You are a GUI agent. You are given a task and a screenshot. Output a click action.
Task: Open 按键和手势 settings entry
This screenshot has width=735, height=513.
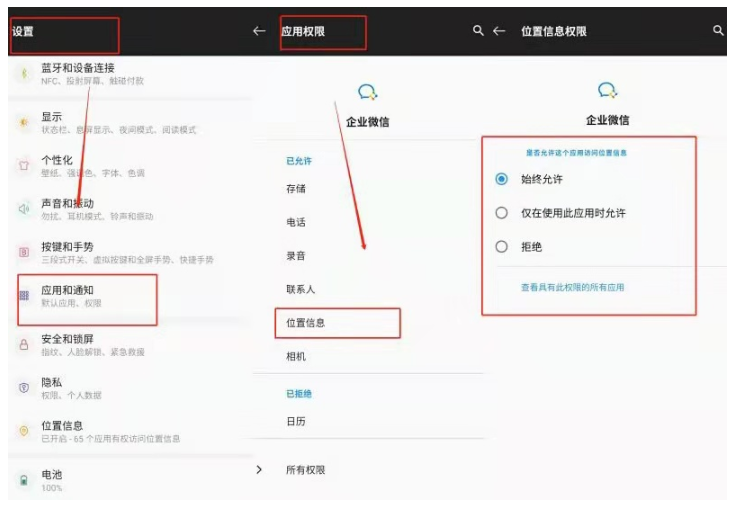click(131, 252)
